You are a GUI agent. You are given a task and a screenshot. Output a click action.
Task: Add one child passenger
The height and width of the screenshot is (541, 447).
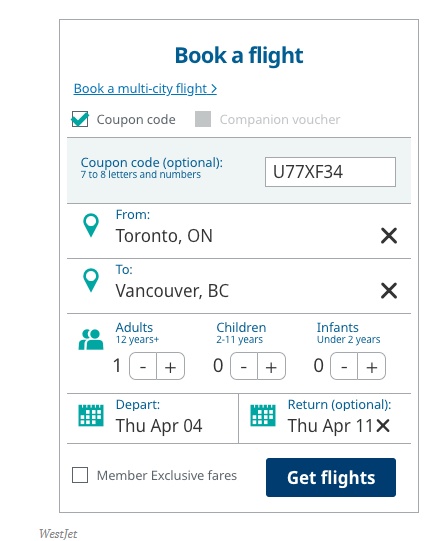pos(271,366)
